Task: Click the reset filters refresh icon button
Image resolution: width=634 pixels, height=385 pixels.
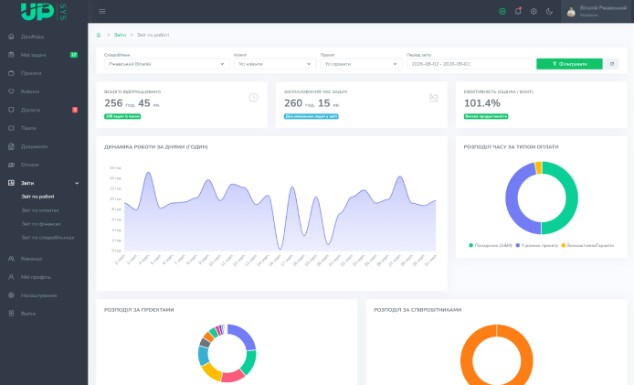Action: pos(612,64)
